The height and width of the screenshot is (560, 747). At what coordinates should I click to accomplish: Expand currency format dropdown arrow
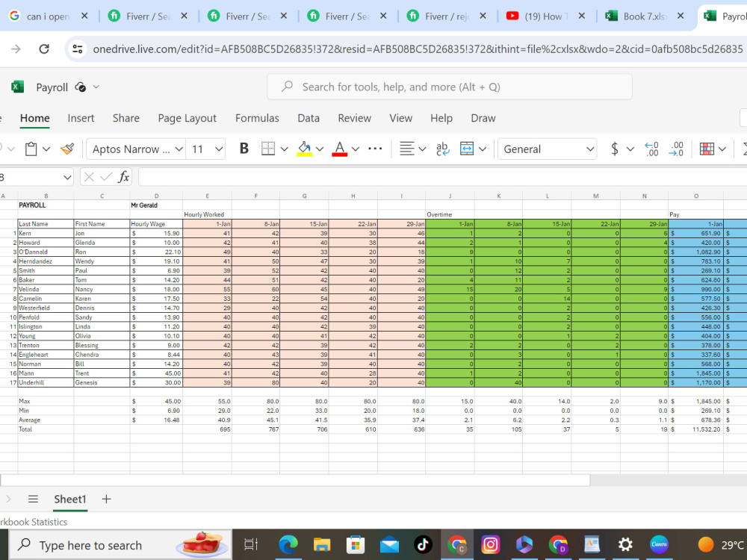[630, 149]
